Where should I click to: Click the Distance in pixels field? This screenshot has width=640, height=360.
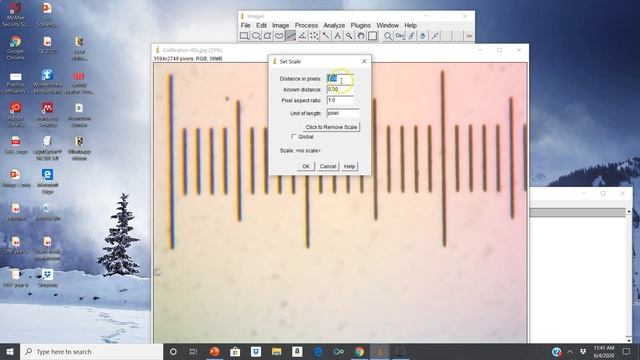[x=340, y=78]
